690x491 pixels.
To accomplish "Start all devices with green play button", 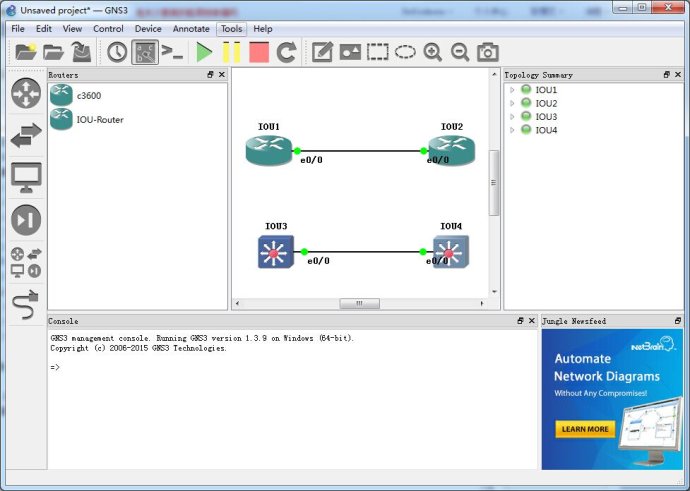I will tap(204, 52).
